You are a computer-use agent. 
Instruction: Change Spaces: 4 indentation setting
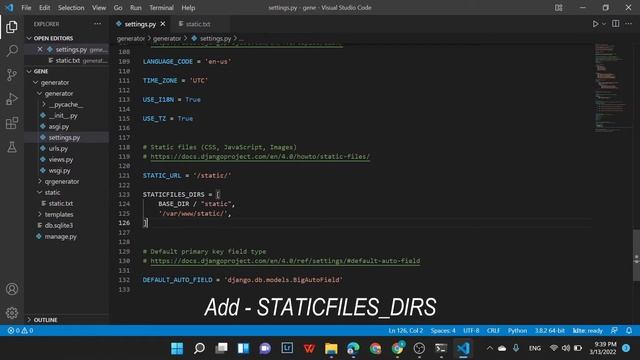click(x=443, y=330)
